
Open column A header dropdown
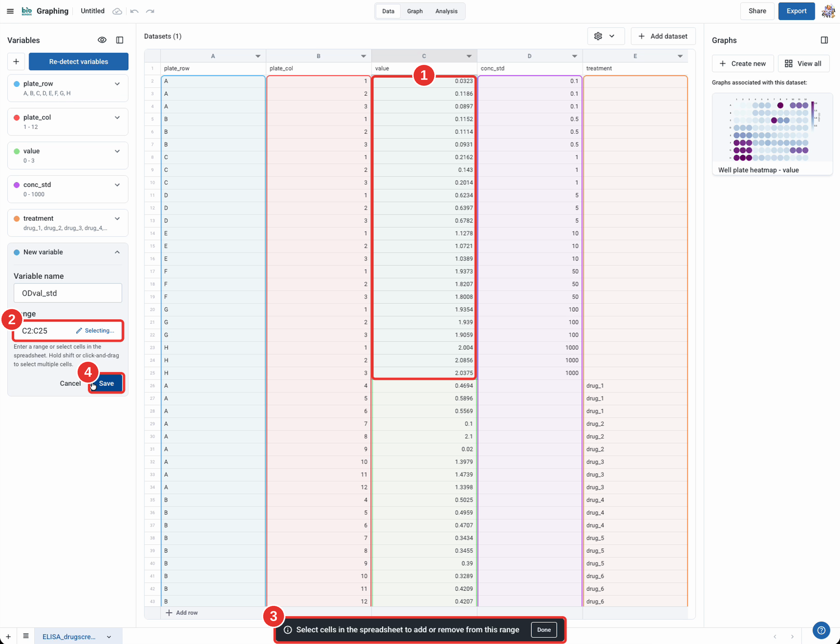pyautogui.click(x=258, y=56)
